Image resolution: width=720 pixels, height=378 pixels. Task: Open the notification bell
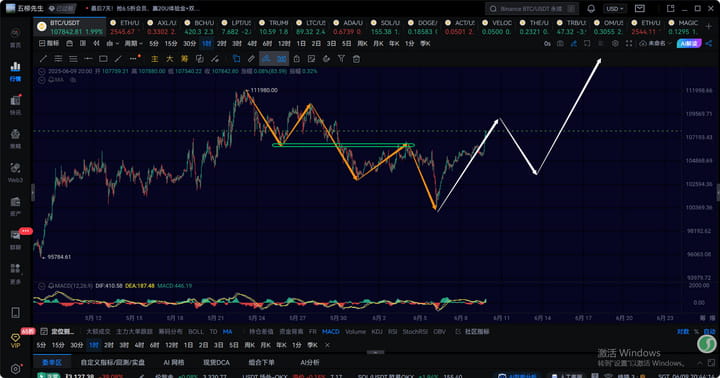591,9
